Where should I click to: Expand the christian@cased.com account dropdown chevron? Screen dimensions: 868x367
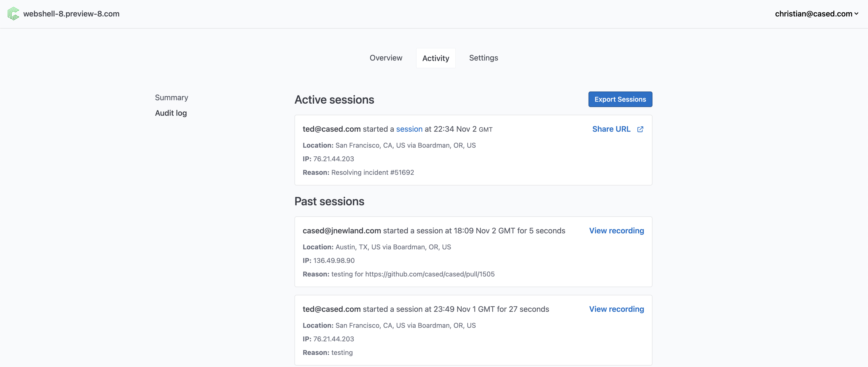coord(856,14)
